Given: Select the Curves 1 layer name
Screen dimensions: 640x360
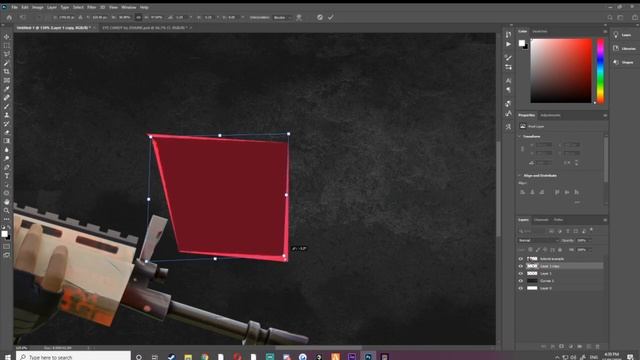Looking at the screenshot, I should click(x=547, y=281).
